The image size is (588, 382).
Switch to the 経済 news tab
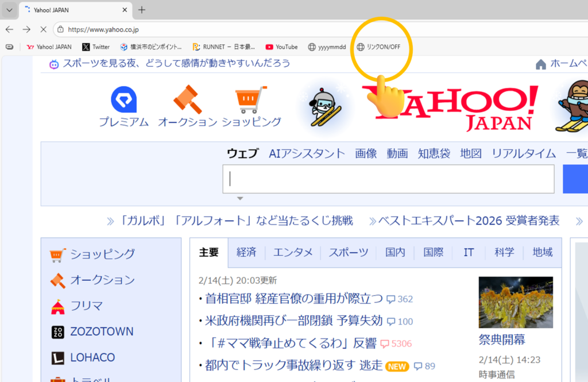click(x=246, y=252)
